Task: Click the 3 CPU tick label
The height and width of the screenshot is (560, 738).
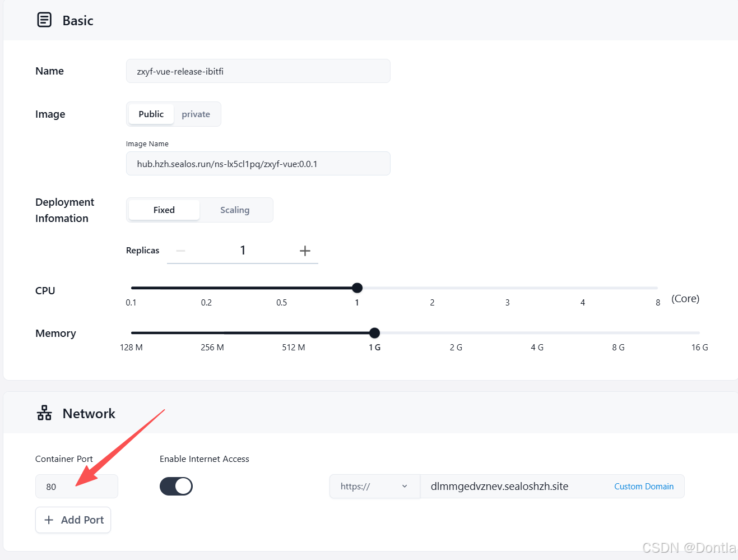Action: pyautogui.click(x=508, y=302)
